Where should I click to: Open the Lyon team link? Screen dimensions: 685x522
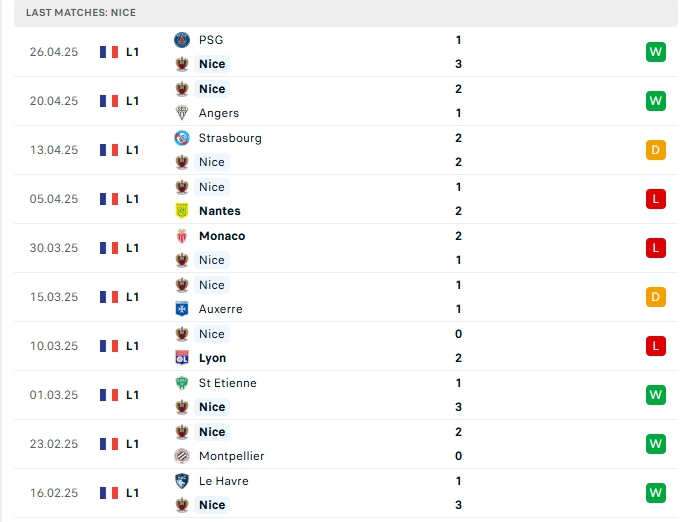coord(212,358)
